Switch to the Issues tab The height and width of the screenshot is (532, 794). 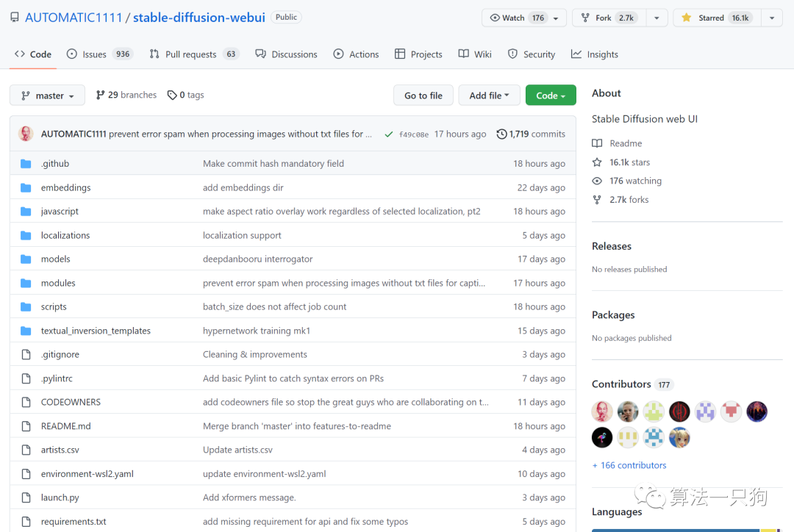click(x=100, y=54)
